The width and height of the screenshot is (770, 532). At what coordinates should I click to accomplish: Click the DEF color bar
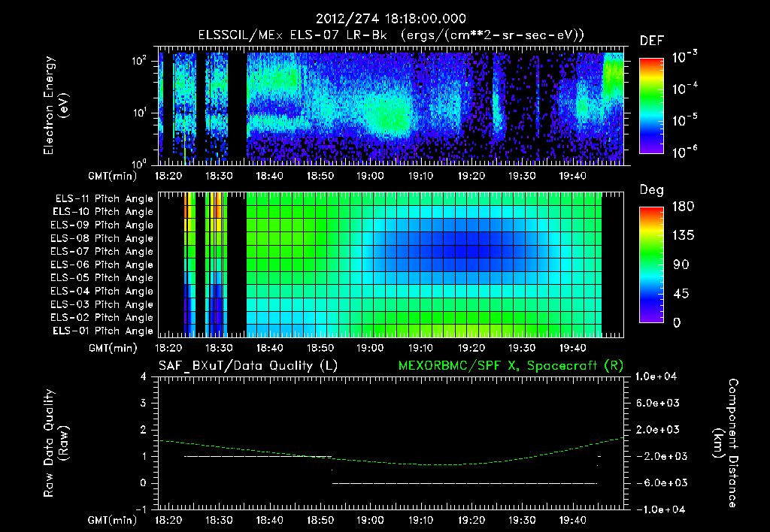(x=652, y=105)
